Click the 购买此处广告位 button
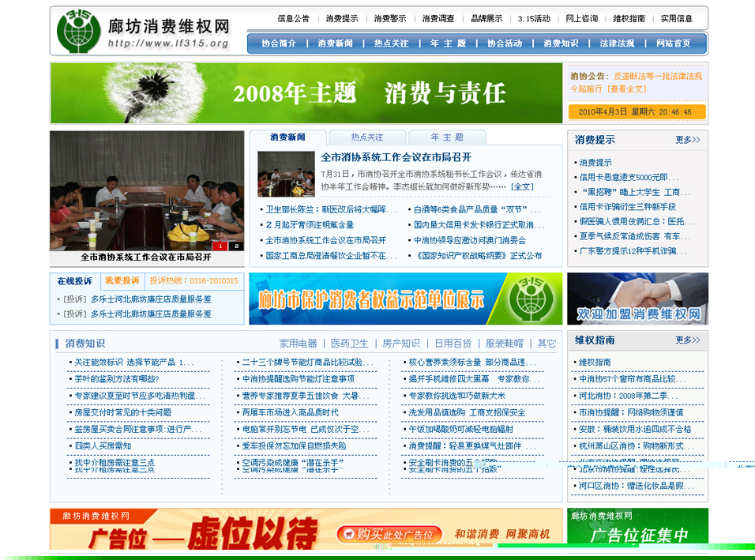Image resolution: width=755 pixels, height=560 pixels. click(x=389, y=534)
